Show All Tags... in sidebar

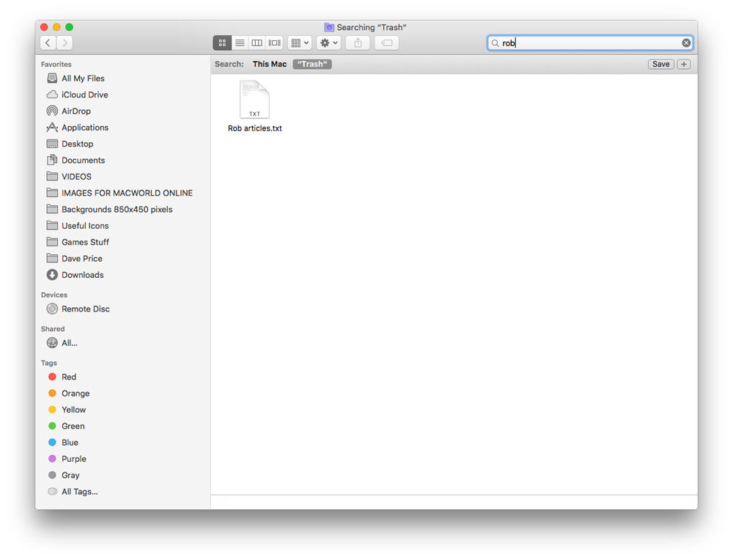pyautogui.click(x=79, y=492)
